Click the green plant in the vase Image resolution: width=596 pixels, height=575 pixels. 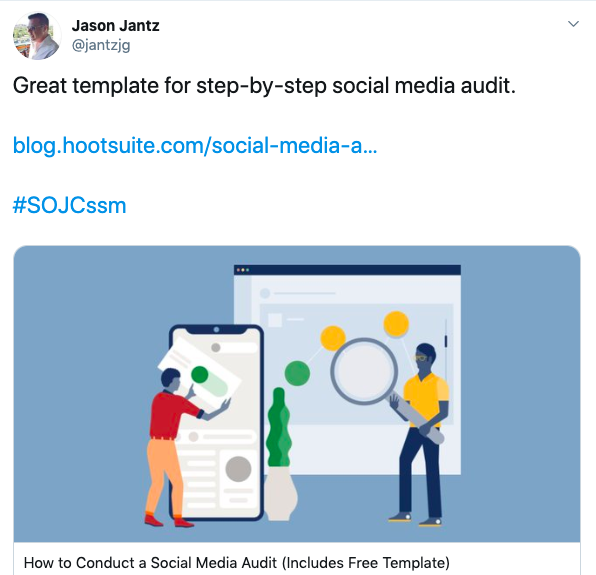(279, 427)
